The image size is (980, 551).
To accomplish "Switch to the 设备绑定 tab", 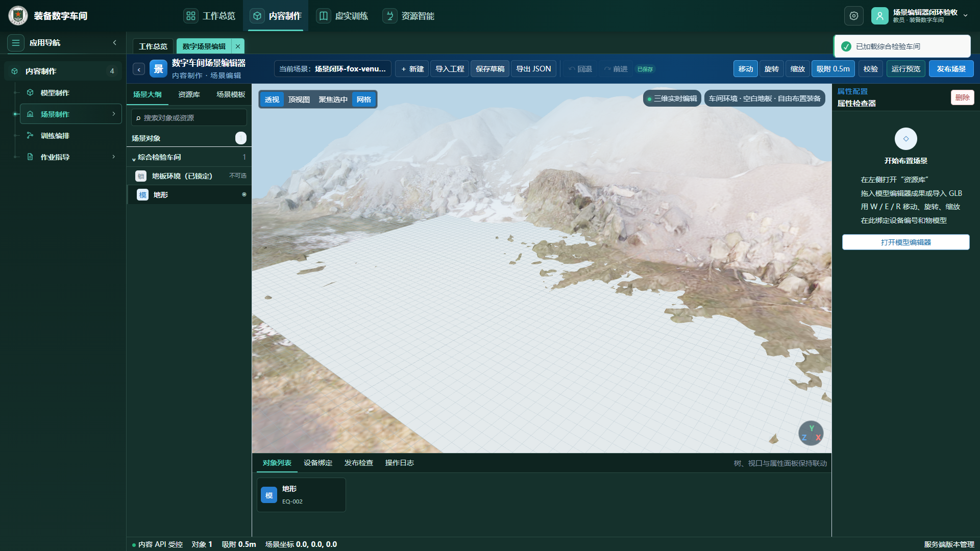I will click(318, 463).
